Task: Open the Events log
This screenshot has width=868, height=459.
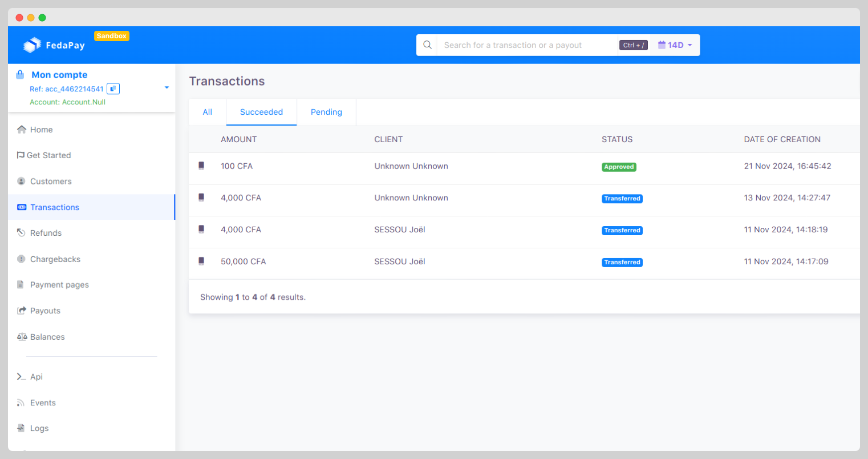Action: pyautogui.click(x=41, y=402)
